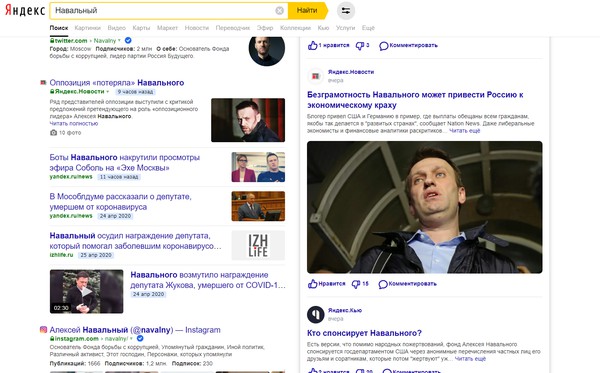Viewport: 600px width, 373px height.
Task: Expand instagram.com navalny result dropdown arrow
Action: tap(132, 339)
